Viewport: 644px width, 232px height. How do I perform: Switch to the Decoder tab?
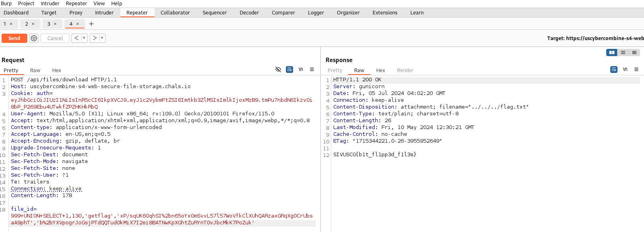click(x=249, y=13)
